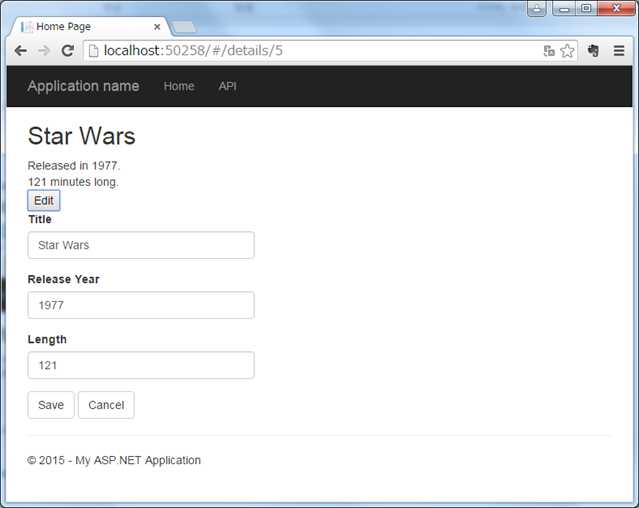Focus the Length input field
The image size is (639, 508).
[x=141, y=365]
